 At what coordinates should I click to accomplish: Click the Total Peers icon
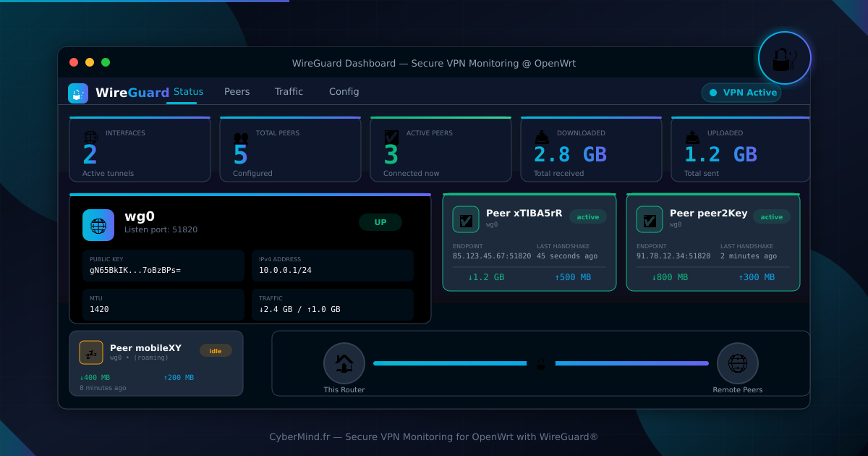[240, 137]
